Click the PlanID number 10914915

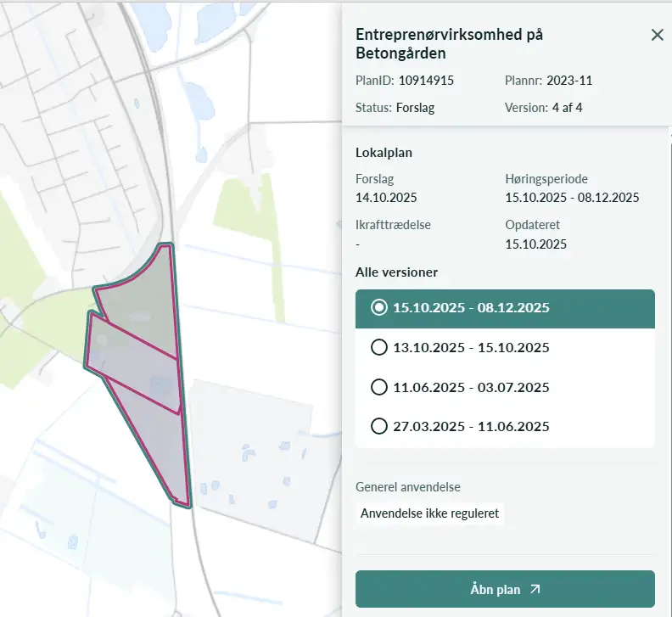pos(426,81)
